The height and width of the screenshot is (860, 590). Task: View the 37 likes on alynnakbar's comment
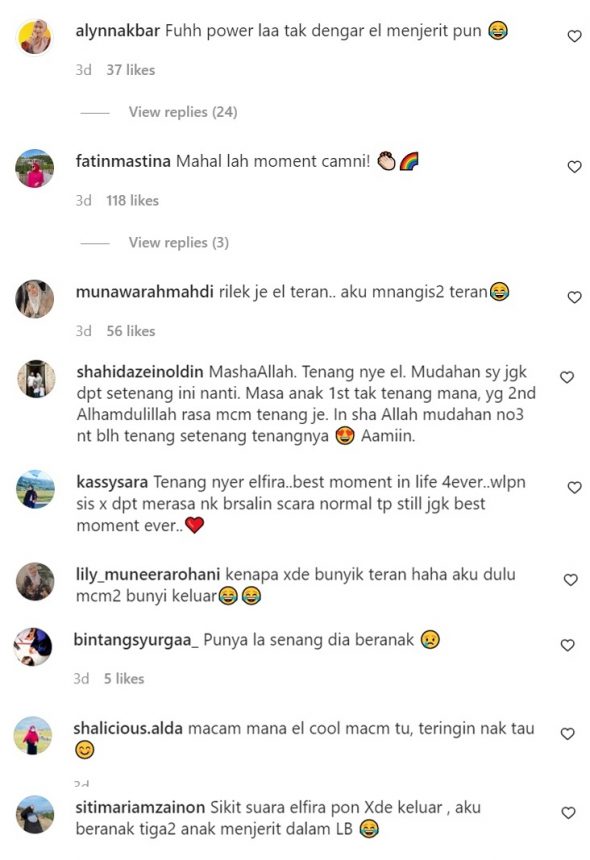[x=131, y=70]
